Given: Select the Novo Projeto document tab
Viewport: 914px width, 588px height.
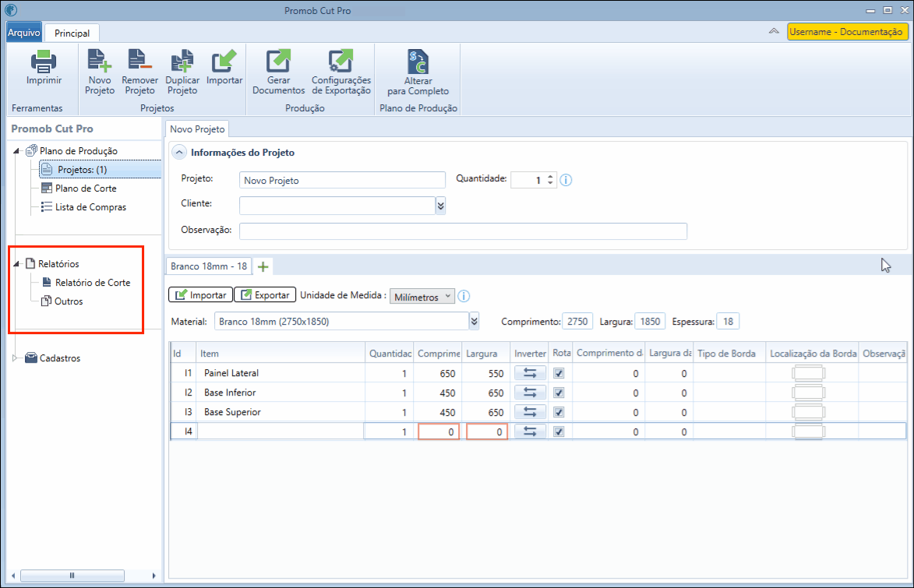Looking at the screenshot, I should [197, 129].
